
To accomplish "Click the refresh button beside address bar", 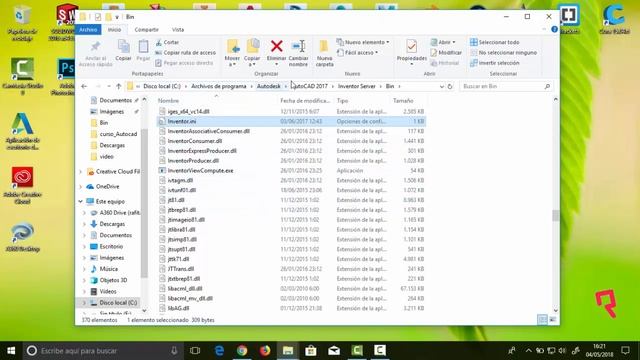I will coord(450,87).
